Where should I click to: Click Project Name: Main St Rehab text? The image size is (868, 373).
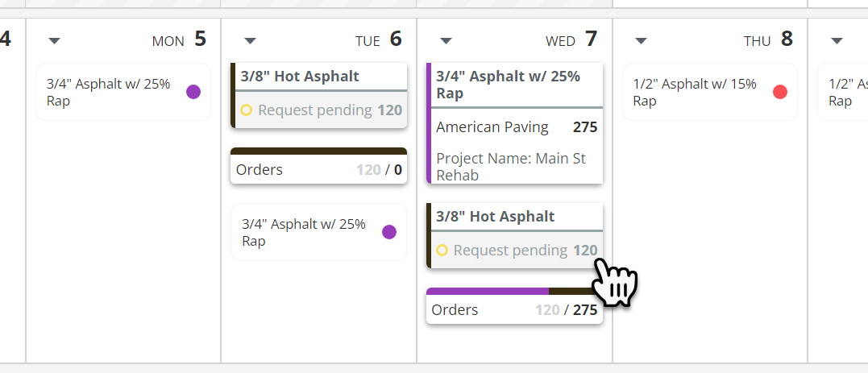click(x=511, y=167)
